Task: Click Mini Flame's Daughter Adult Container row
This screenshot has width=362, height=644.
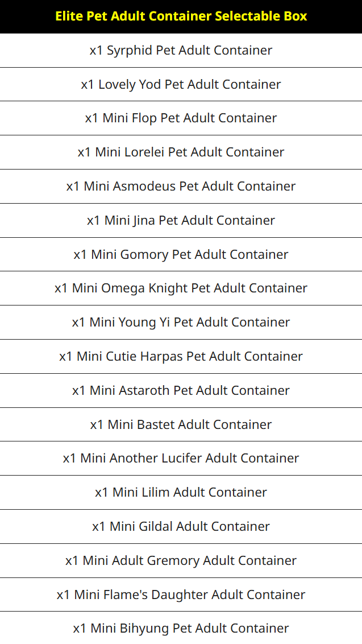Action: pos(181,595)
